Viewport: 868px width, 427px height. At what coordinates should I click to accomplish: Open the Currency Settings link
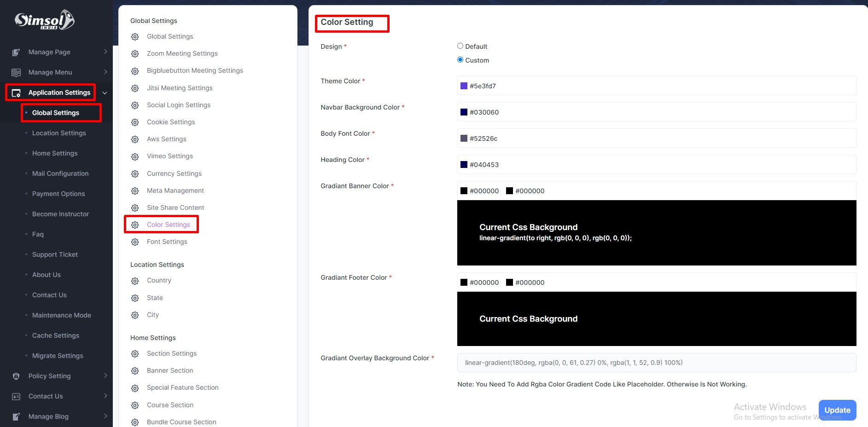pyautogui.click(x=174, y=173)
